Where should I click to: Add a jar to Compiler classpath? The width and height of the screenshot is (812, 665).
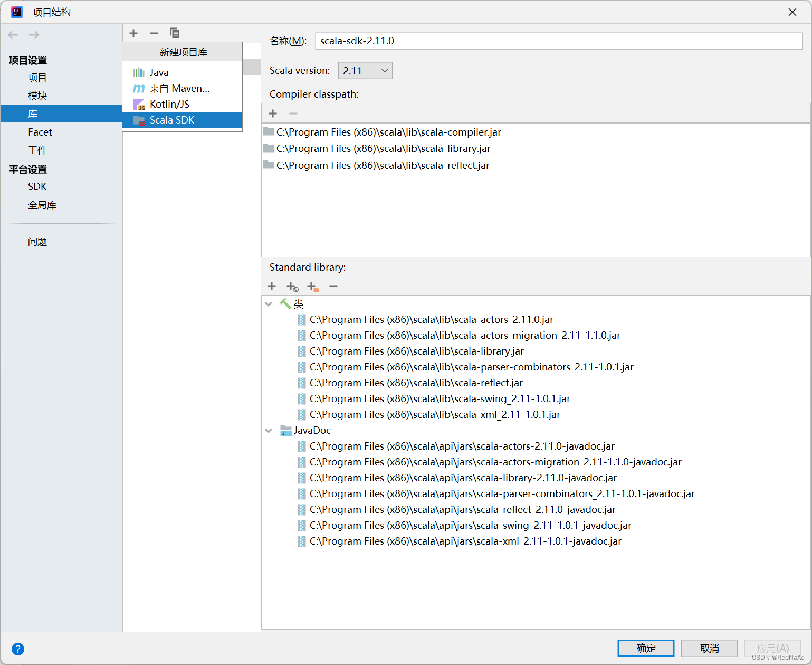[x=272, y=113]
